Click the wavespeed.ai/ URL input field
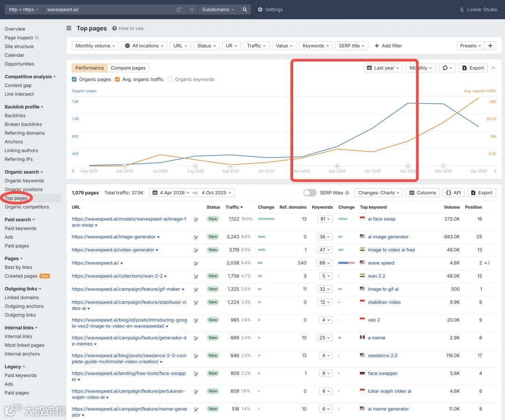 (x=109, y=10)
